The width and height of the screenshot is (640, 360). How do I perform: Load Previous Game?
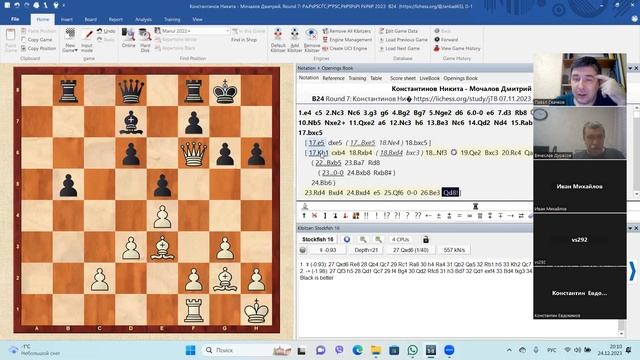click(x=403, y=40)
